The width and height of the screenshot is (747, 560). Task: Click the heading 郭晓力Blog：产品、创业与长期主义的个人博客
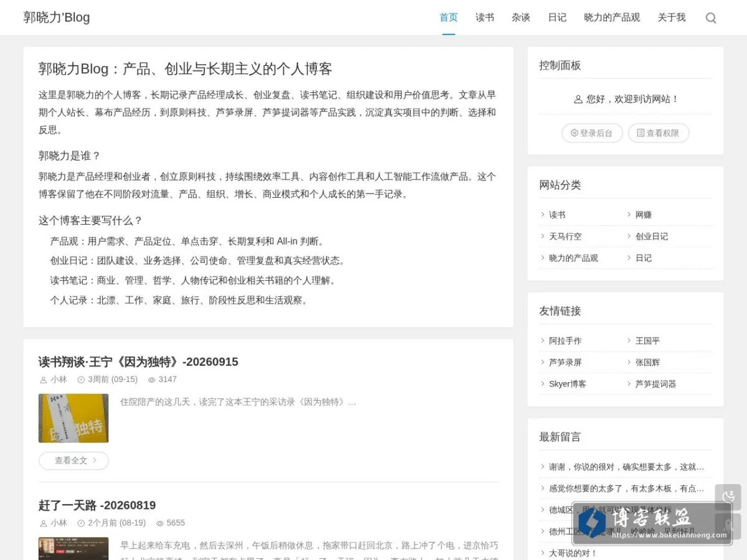[x=185, y=68]
